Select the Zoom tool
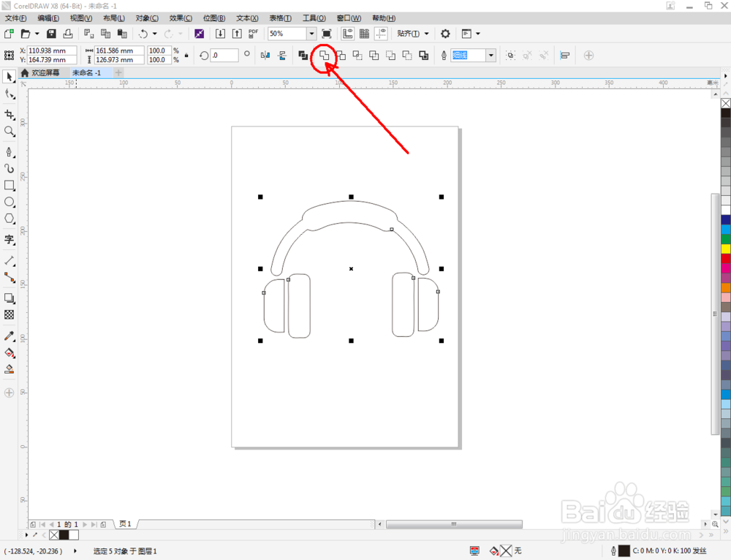The height and width of the screenshot is (560, 731). pyautogui.click(x=9, y=131)
